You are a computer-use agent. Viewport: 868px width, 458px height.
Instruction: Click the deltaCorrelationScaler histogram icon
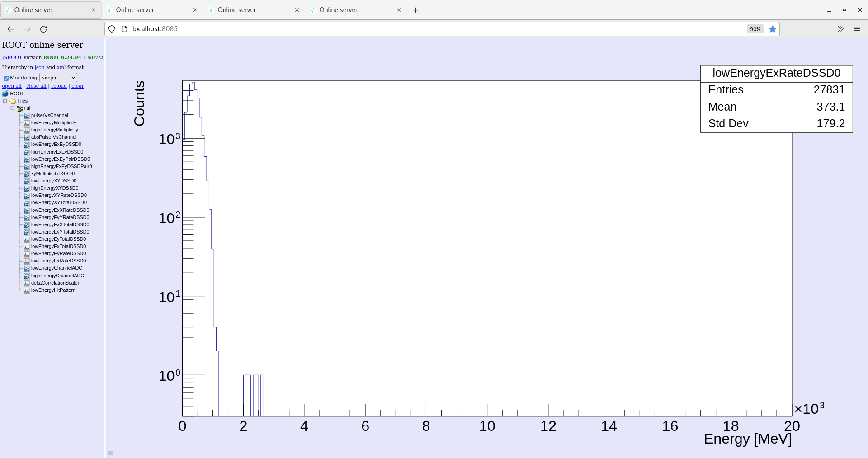pos(27,283)
